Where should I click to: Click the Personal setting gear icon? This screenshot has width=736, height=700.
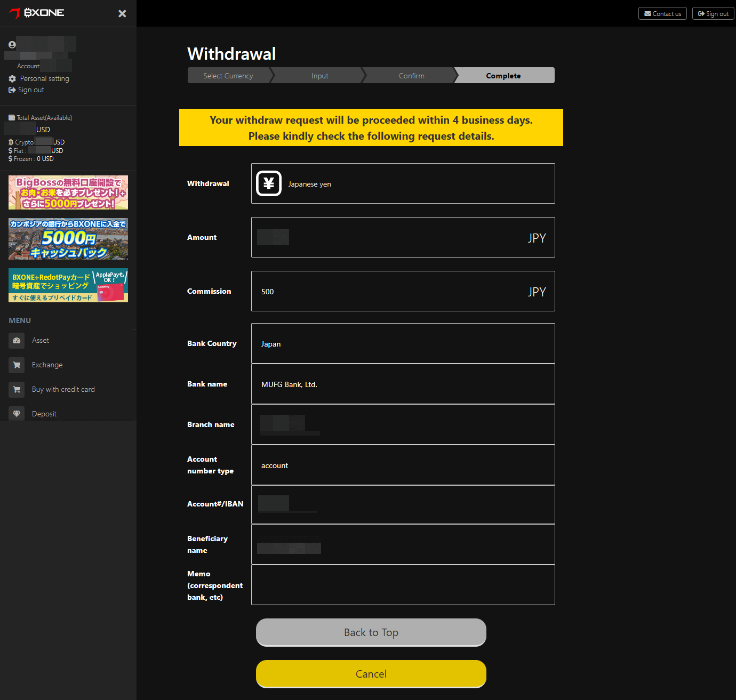click(12, 78)
